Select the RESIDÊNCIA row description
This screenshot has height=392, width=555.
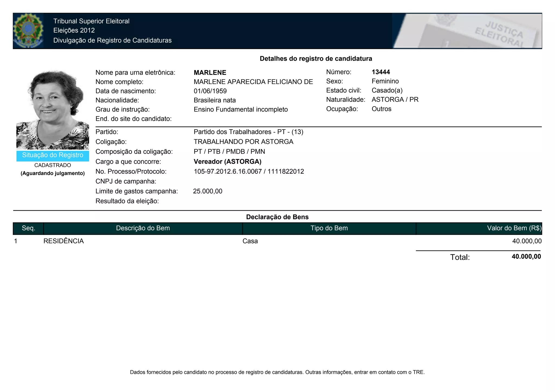(x=64, y=241)
